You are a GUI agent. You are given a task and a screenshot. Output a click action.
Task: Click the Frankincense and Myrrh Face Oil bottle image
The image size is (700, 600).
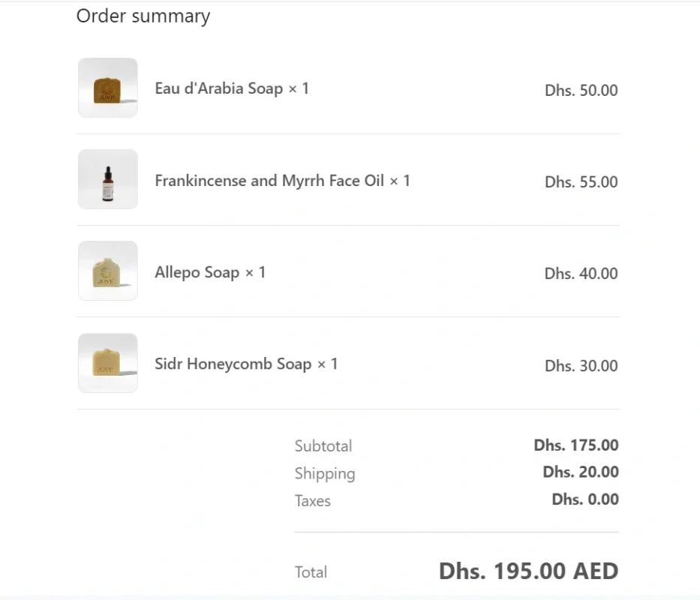pyautogui.click(x=107, y=179)
